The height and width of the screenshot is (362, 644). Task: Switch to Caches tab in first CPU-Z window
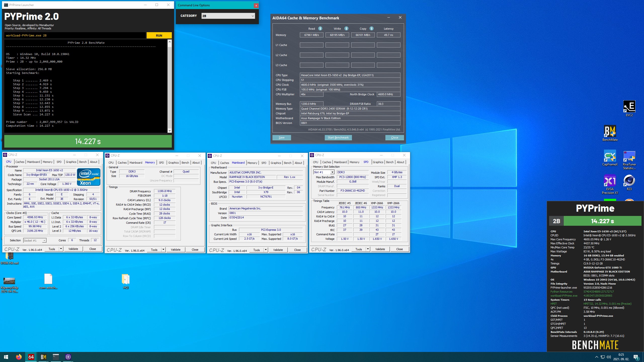click(x=20, y=162)
